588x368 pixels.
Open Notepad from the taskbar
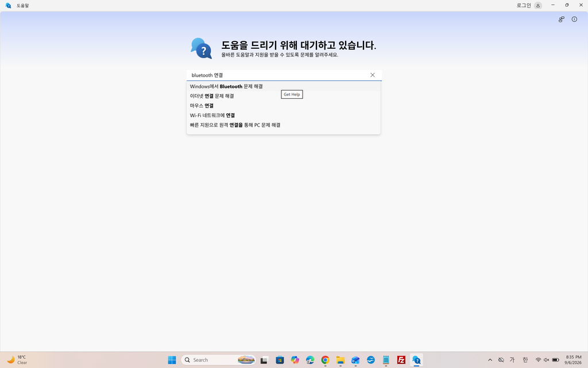coord(386,360)
